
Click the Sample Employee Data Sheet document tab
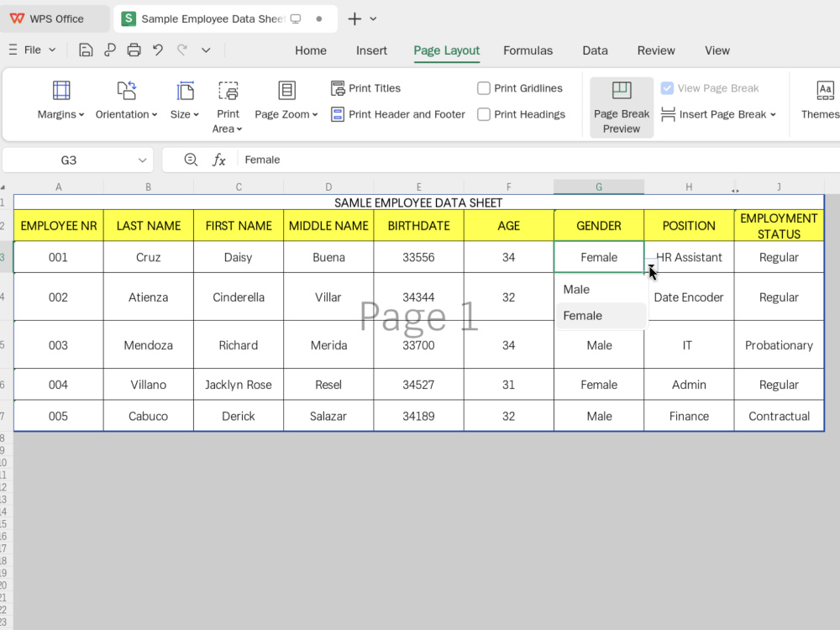pos(225,18)
